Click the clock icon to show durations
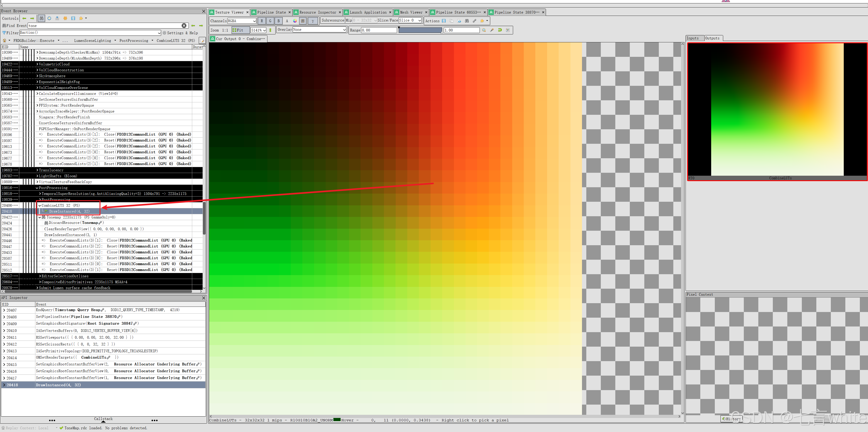Screen dimensions: 868x432 coord(49,19)
